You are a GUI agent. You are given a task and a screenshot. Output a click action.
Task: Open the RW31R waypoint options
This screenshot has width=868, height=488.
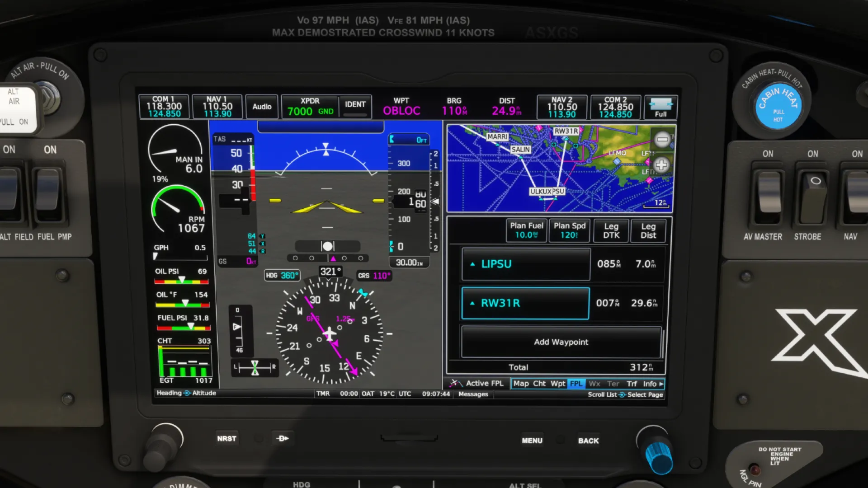click(x=525, y=303)
